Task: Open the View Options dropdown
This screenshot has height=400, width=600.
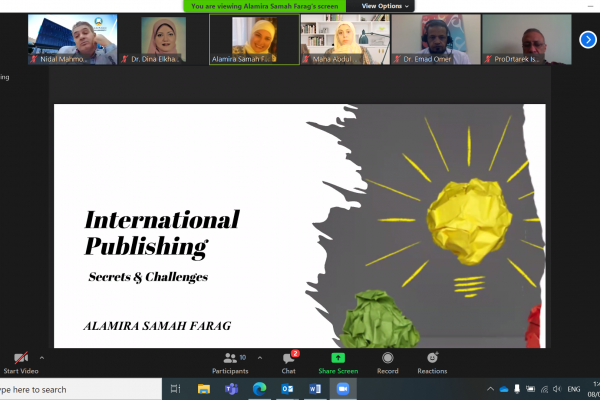Action: tap(384, 5)
